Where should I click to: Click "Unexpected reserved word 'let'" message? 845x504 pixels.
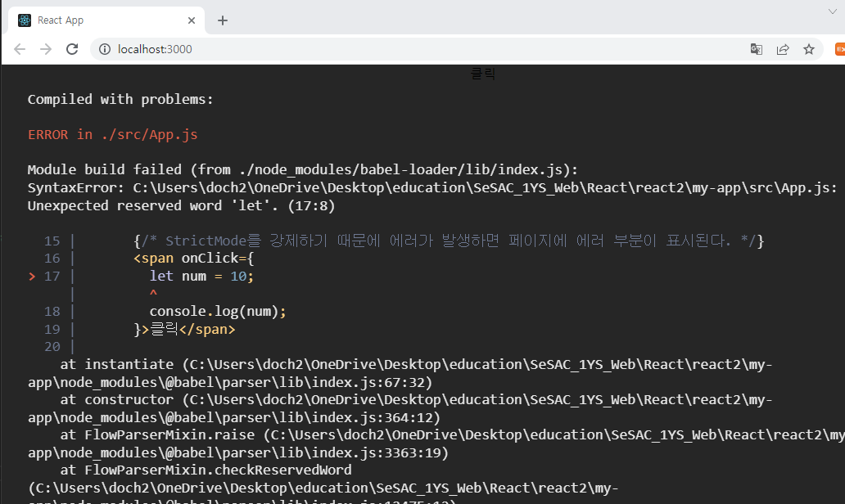click(181, 205)
